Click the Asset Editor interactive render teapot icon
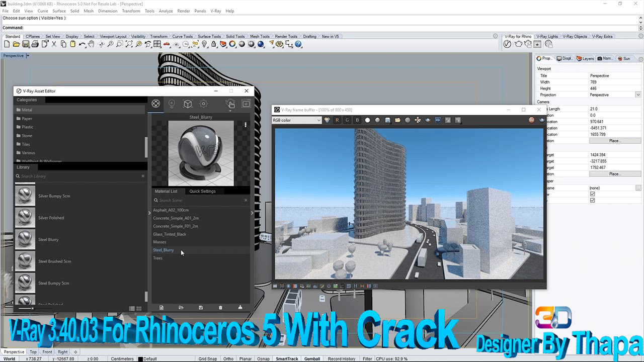The height and width of the screenshot is (362, 644). click(x=230, y=104)
